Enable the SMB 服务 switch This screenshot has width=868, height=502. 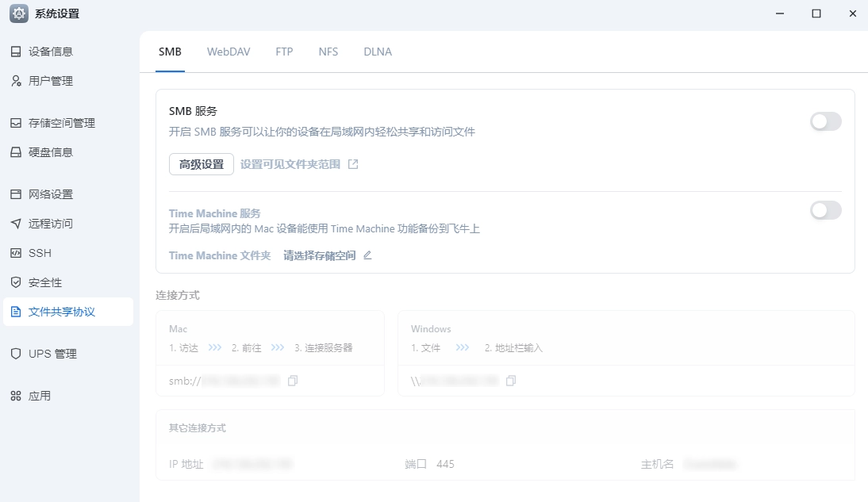click(825, 121)
